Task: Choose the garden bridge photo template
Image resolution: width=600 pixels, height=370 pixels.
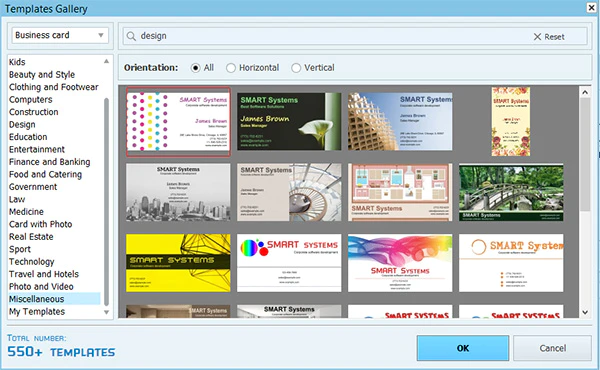Action: pos(511,192)
